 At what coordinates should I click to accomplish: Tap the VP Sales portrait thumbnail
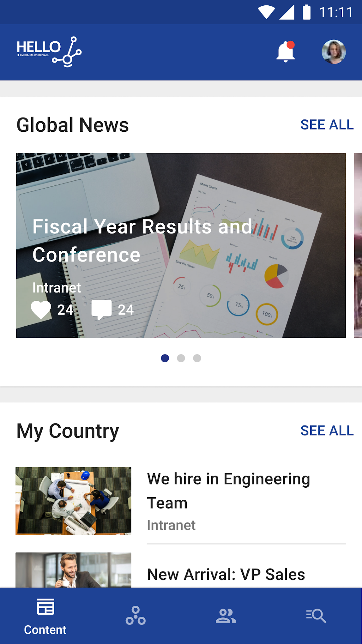(73, 570)
